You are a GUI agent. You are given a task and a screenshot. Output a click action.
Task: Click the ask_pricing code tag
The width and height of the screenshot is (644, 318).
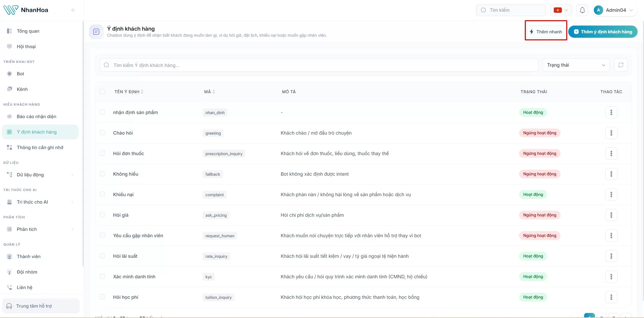point(216,215)
